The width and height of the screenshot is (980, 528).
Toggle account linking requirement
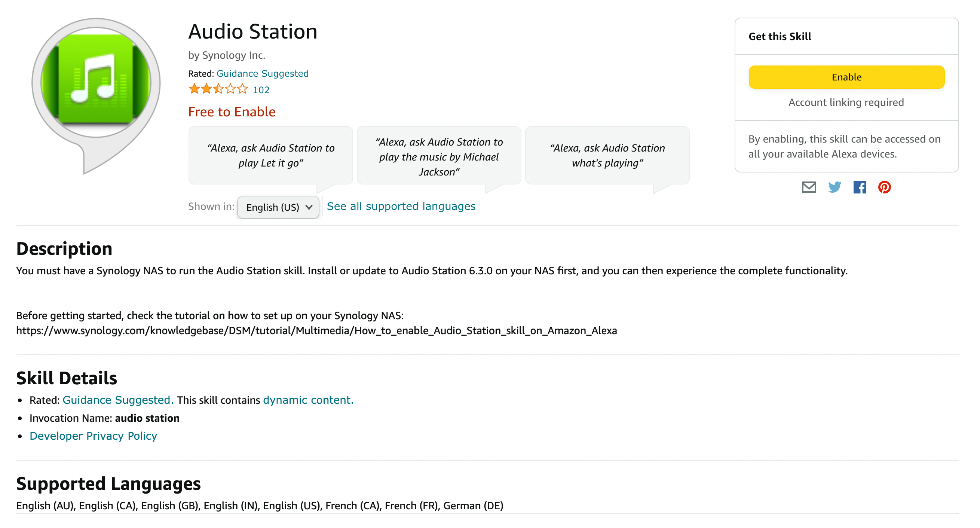(845, 102)
